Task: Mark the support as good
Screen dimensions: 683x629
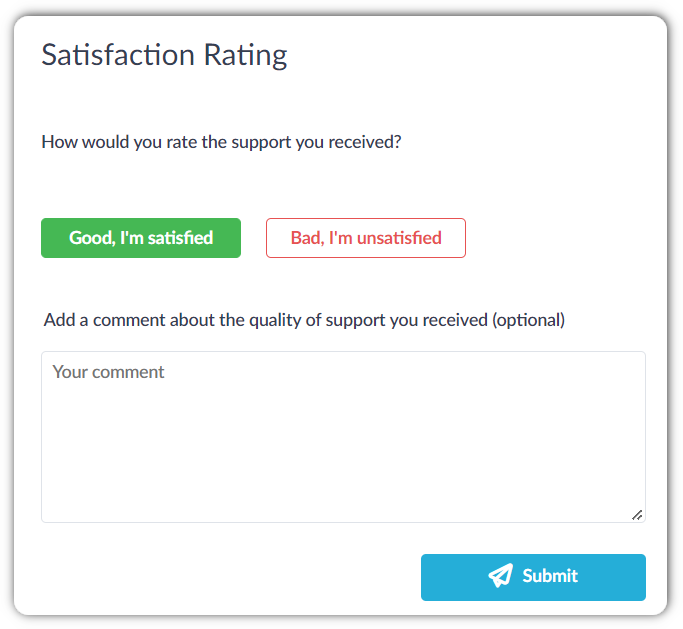Action: 141,238
